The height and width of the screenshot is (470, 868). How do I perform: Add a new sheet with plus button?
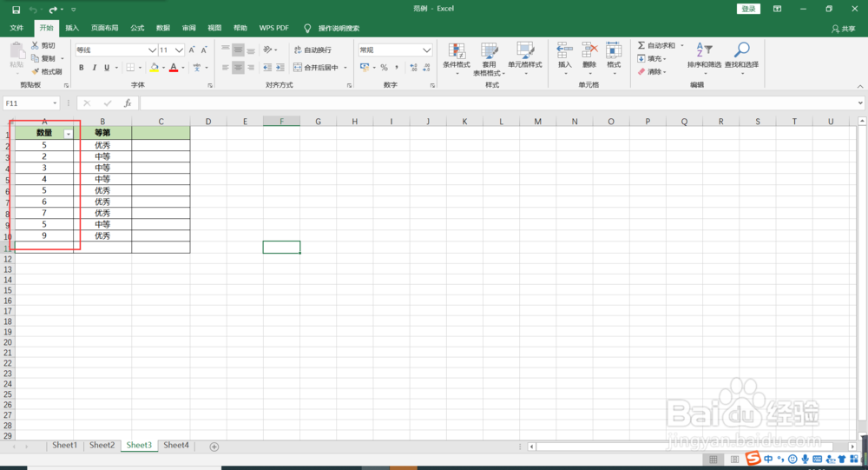(214, 447)
